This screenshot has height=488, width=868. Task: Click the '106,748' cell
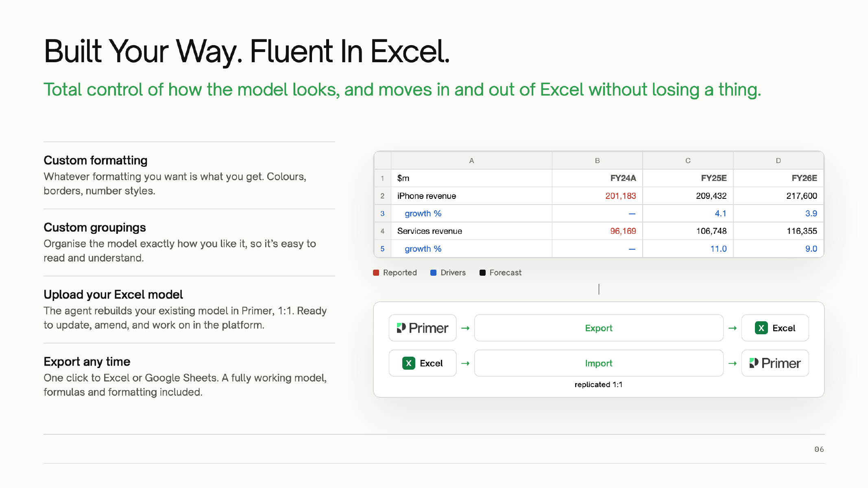click(x=688, y=231)
